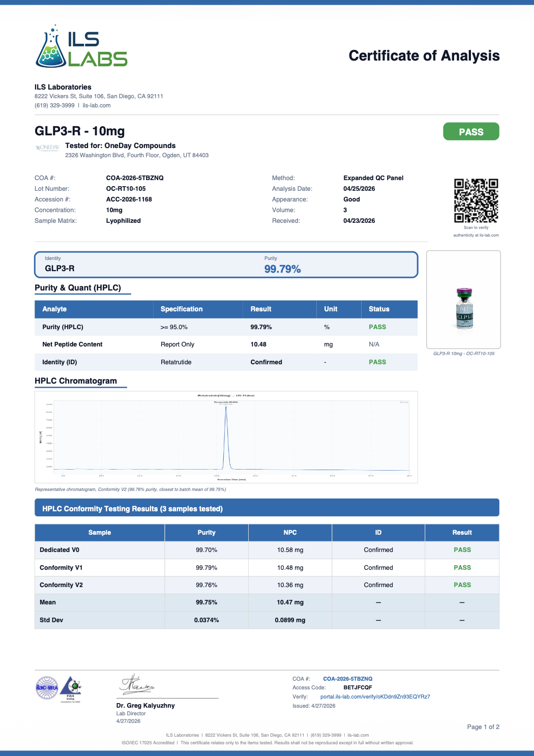Click Dr. Greg Kalyuzhny's signature
534x756 pixels.
pyautogui.click(x=137, y=685)
